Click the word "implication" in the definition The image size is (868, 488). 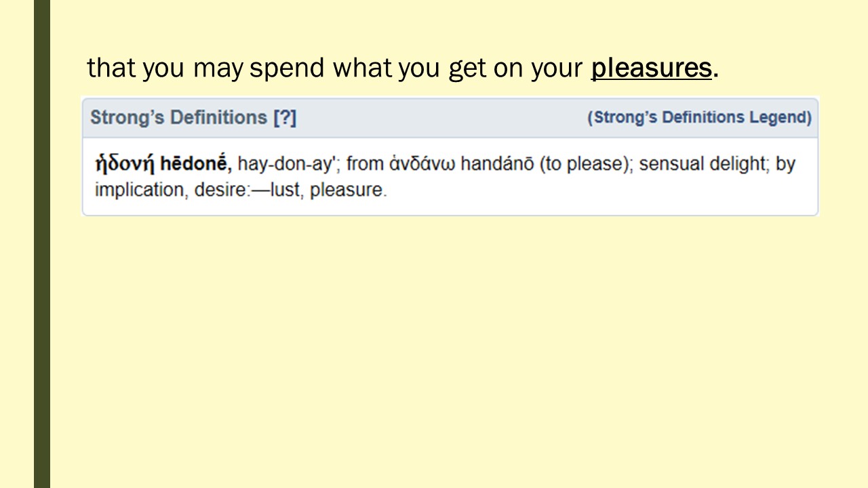coord(139,190)
